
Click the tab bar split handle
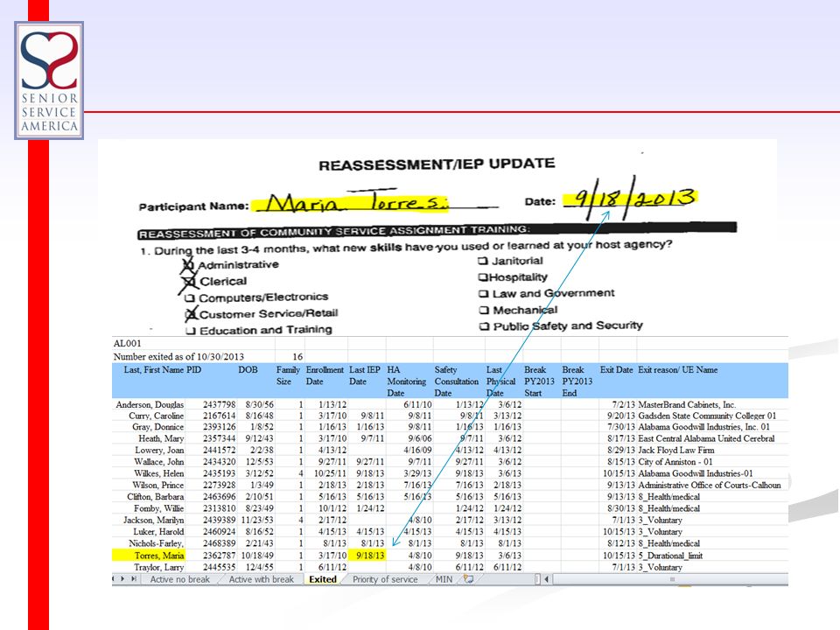click(537, 579)
